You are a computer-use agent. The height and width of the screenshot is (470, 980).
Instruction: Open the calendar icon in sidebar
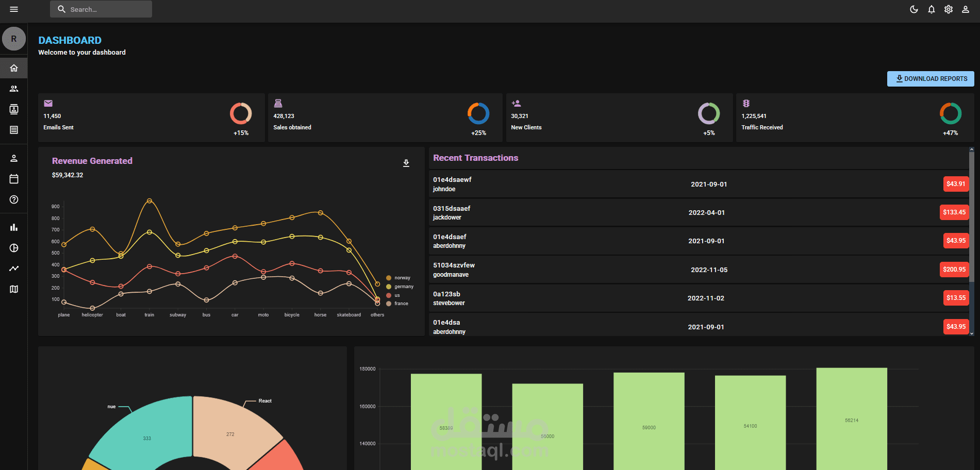point(14,179)
